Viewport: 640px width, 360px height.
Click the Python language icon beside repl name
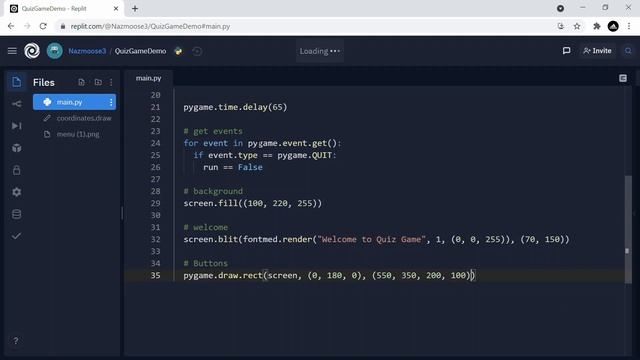tap(178, 51)
